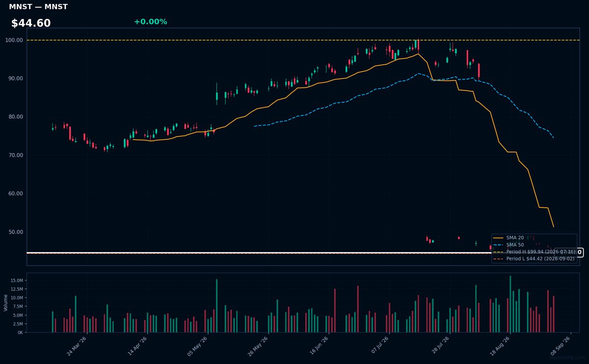This screenshot has height=364, width=589.
Task: Click the 80.00 price axis label
Action: tap(16, 117)
